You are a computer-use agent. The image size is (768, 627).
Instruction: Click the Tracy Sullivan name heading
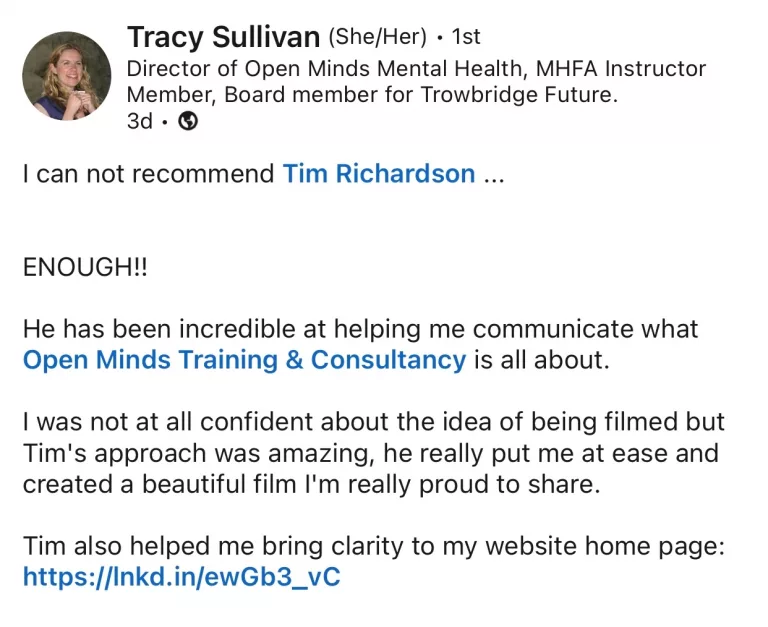(223, 38)
